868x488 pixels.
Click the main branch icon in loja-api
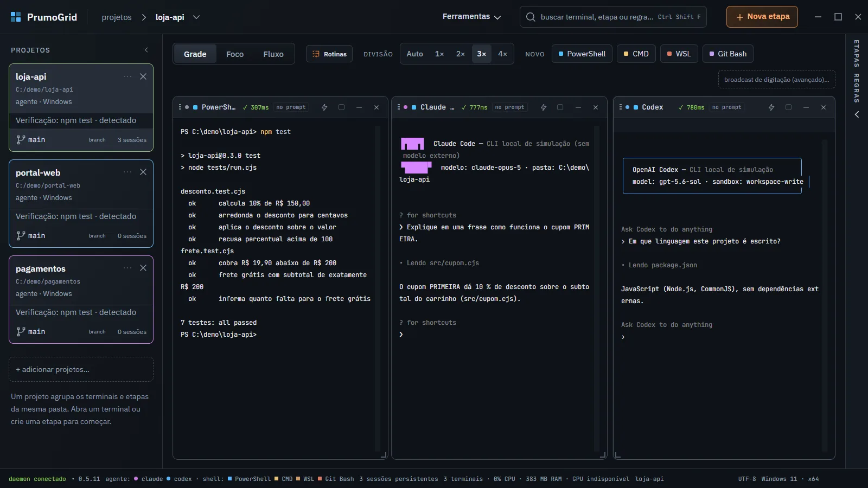pos(21,139)
